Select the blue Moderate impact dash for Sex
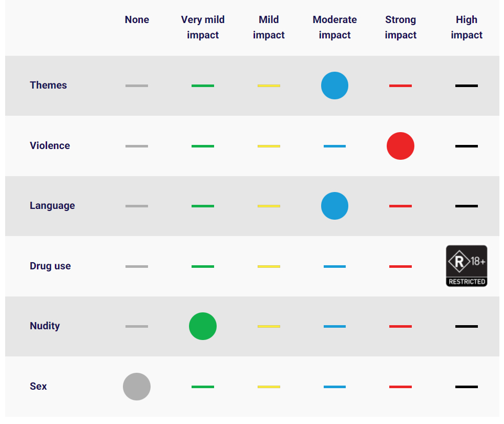This screenshot has width=504, height=424. click(x=334, y=387)
